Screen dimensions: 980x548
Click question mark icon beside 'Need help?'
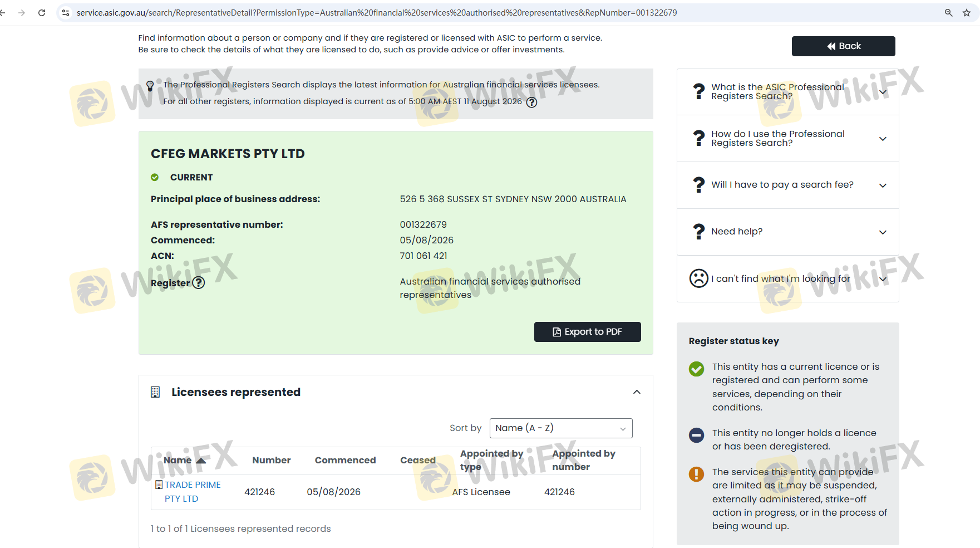(698, 232)
